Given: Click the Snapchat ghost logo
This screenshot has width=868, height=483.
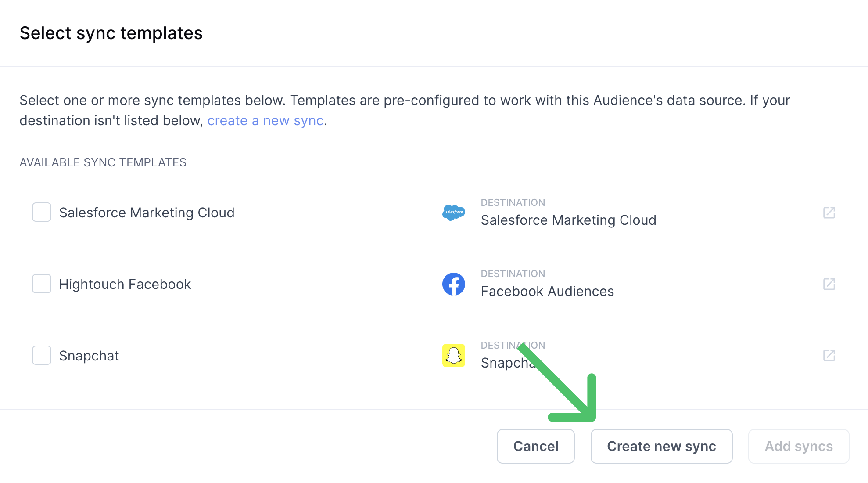Looking at the screenshot, I should 454,355.
